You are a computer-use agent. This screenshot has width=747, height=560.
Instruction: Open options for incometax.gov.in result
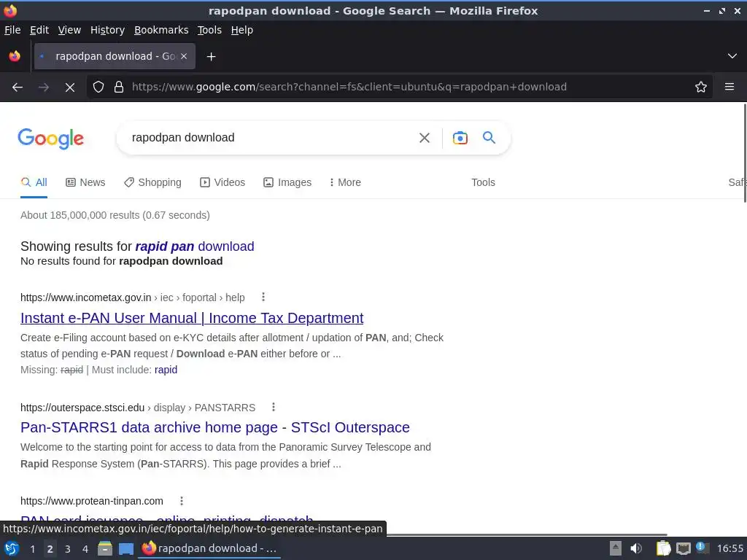click(263, 297)
